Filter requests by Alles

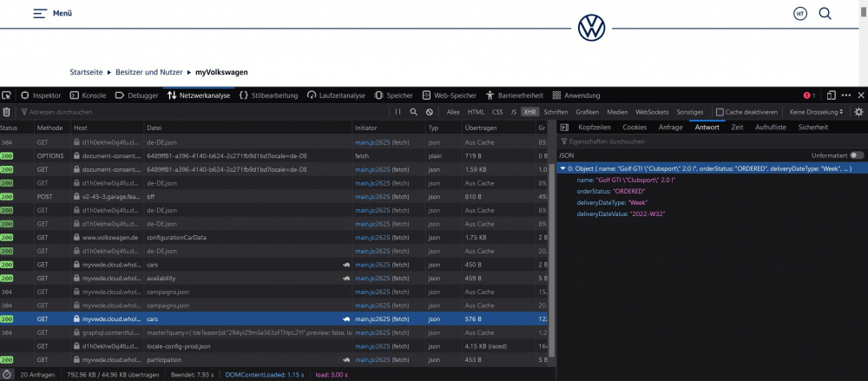453,112
